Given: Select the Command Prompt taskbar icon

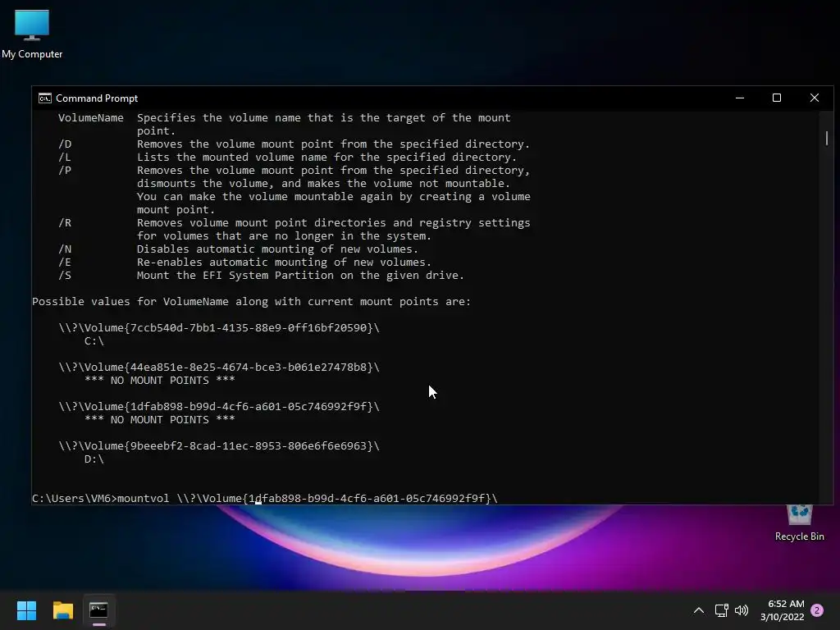Looking at the screenshot, I should click(98, 610).
